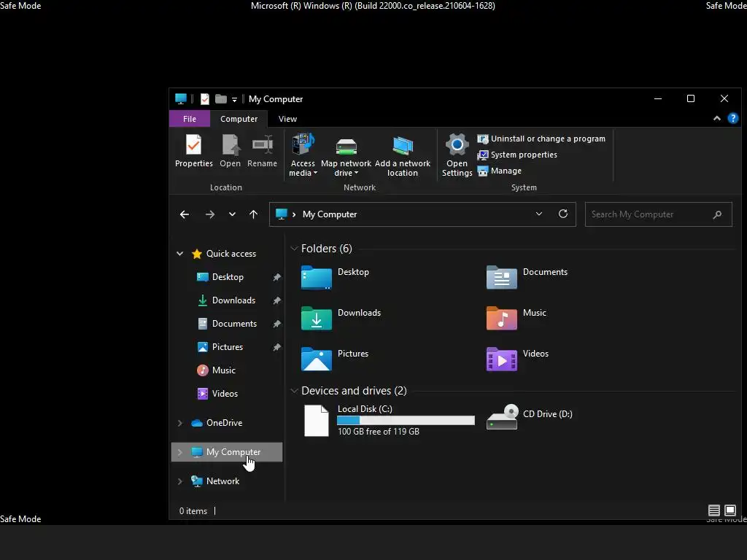
Task: Select Desktop in Quick access
Action: click(228, 276)
